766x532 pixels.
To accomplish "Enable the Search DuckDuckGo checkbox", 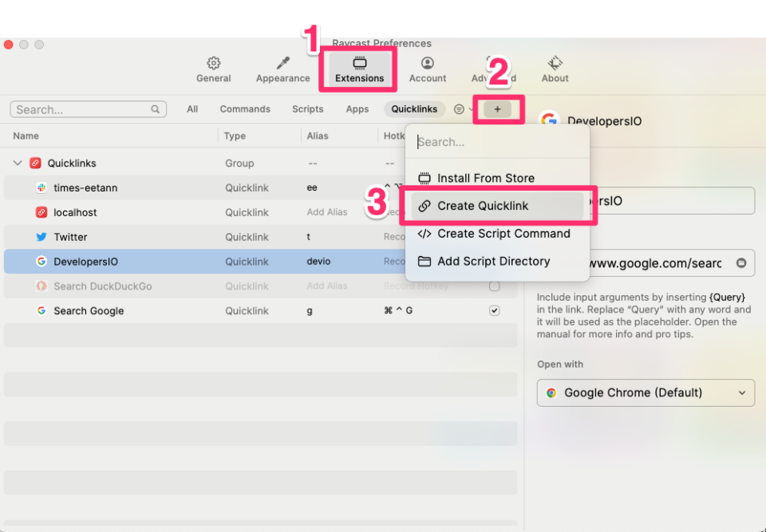I will [x=495, y=286].
